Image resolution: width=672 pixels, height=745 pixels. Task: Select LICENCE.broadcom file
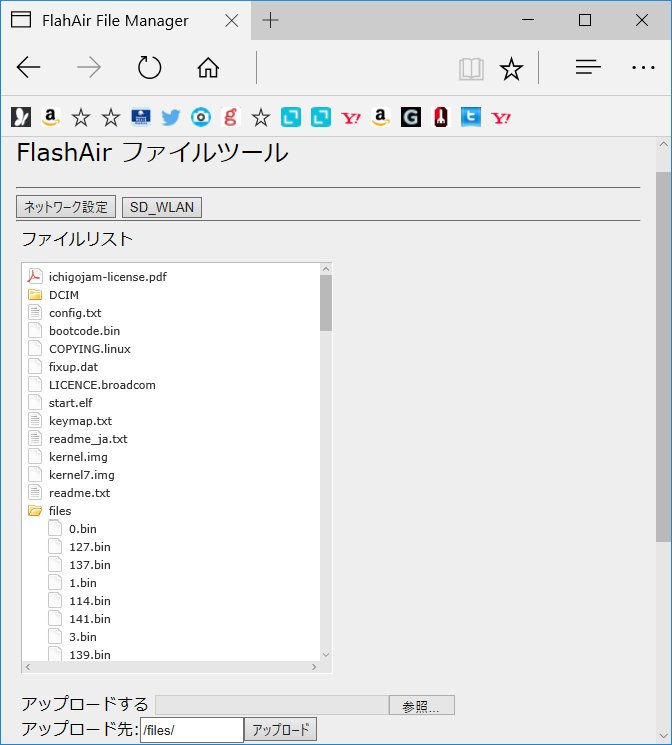click(102, 385)
